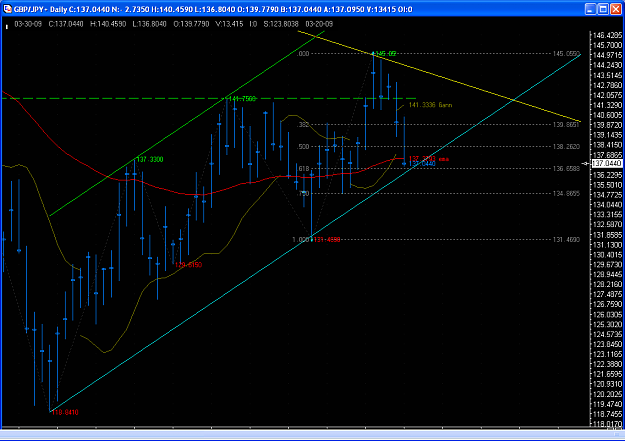Click the red 131.4690 swing low label
This screenshot has width=625, height=441.
(327, 240)
